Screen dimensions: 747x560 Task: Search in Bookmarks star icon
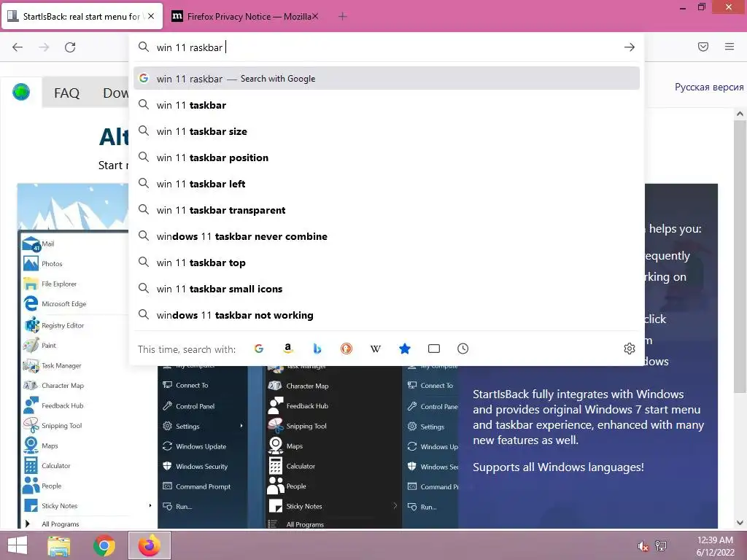(404, 349)
